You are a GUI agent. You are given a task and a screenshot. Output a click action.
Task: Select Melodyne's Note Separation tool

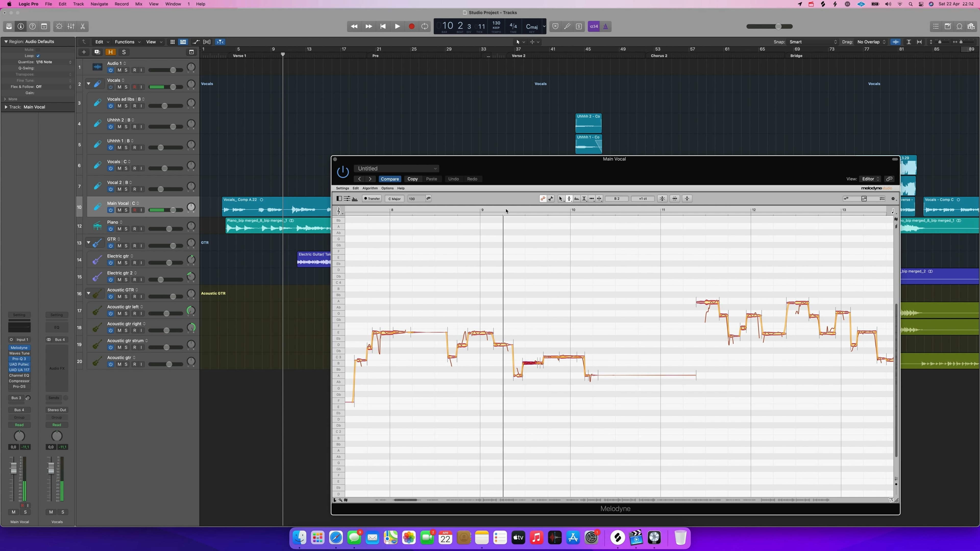(599, 198)
